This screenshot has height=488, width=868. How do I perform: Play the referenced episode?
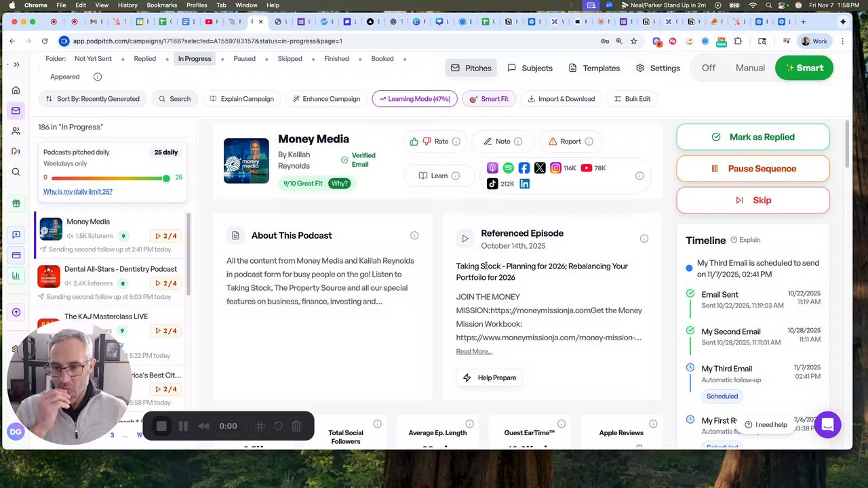(x=465, y=239)
